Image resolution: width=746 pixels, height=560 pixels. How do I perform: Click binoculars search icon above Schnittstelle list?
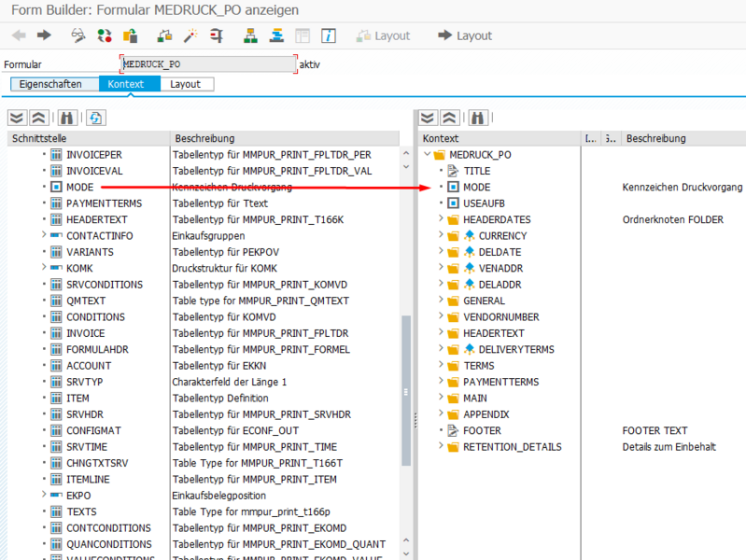66,118
